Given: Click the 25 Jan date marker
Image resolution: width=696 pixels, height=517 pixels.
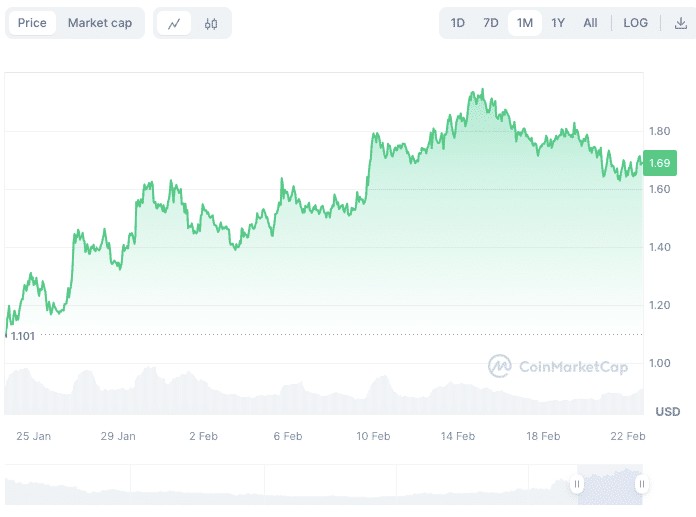Looking at the screenshot, I should point(34,436).
